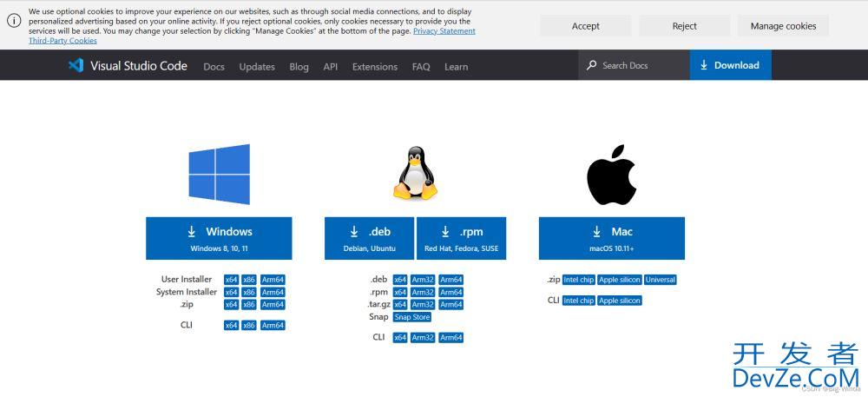Click the Visual Studio Code logo icon
Image resolution: width=868 pixels, height=397 pixels.
coord(76,65)
